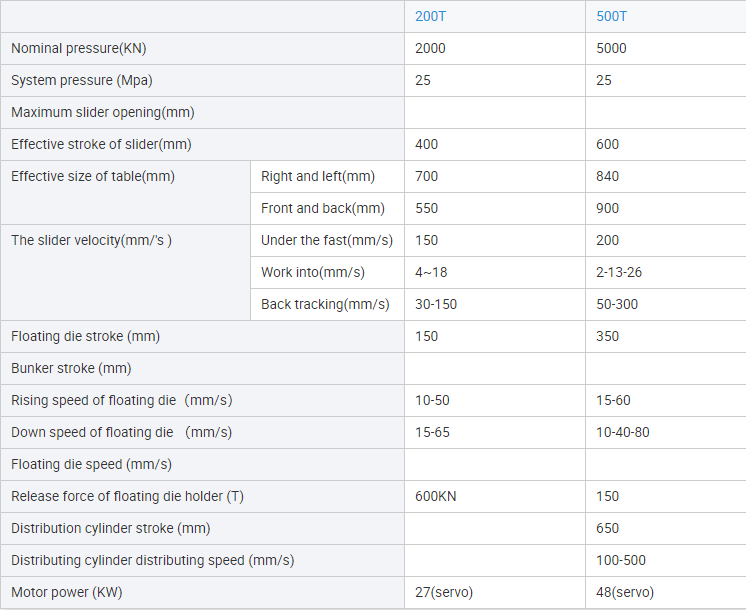Click the 200T column header link
This screenshot has height=610, width=746.
pyautogui.click(x=430, y=17)
